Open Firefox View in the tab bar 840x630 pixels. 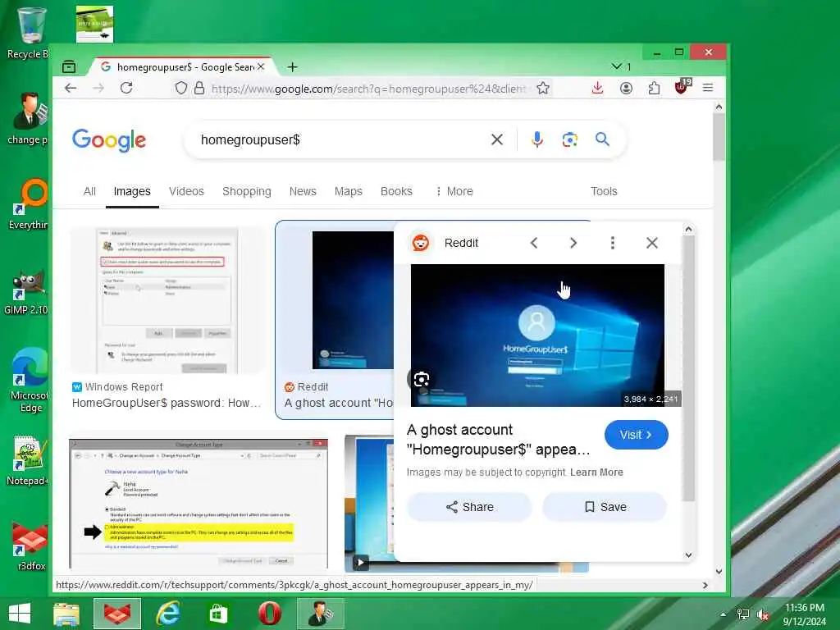click(69, 67)
